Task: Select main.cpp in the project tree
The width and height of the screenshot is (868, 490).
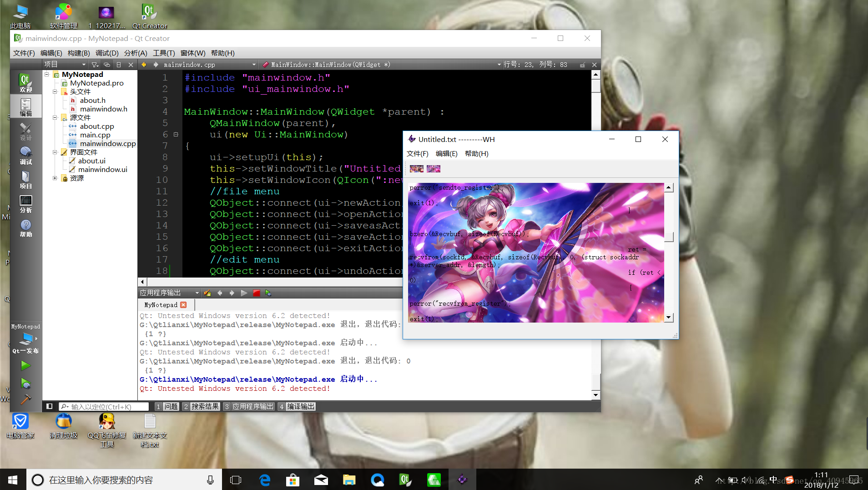Action: [x=95, y=135]
